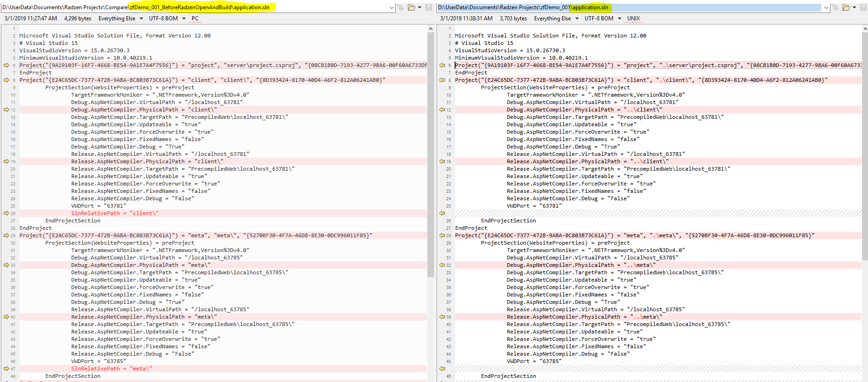
Task: Click the right pane vertical scrollbar thumb
Action: click(x=865, y=146)
